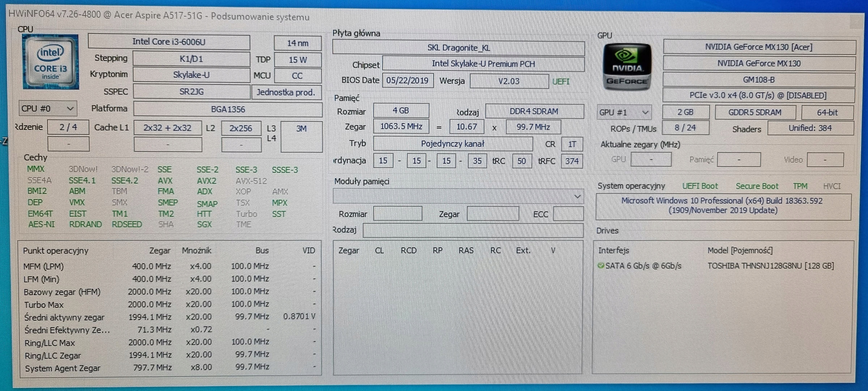Screen dimensions: 868x391
Task: Click the CC MCU value
Action: click(298, 76)
